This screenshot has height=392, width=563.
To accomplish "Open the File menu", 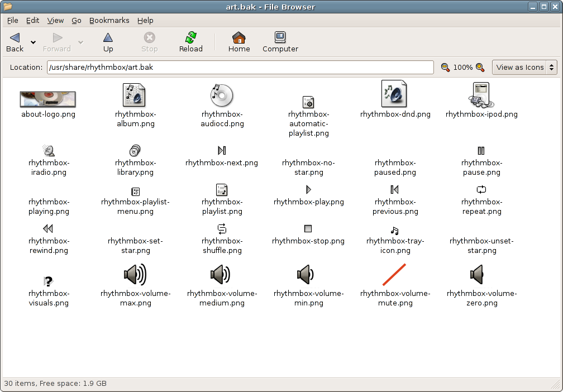I will coord(12,21).
